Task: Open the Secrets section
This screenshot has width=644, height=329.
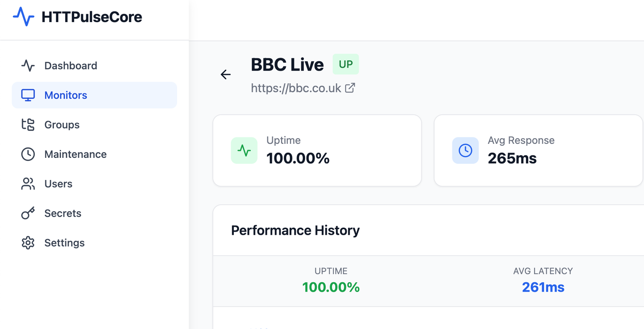Action: tap(63, 213)
